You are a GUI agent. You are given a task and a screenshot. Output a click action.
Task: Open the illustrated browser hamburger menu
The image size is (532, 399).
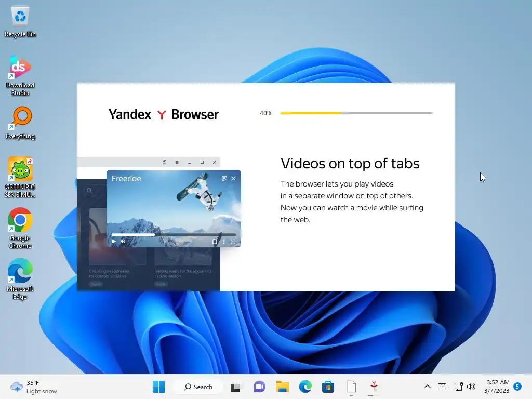[177, 162]
